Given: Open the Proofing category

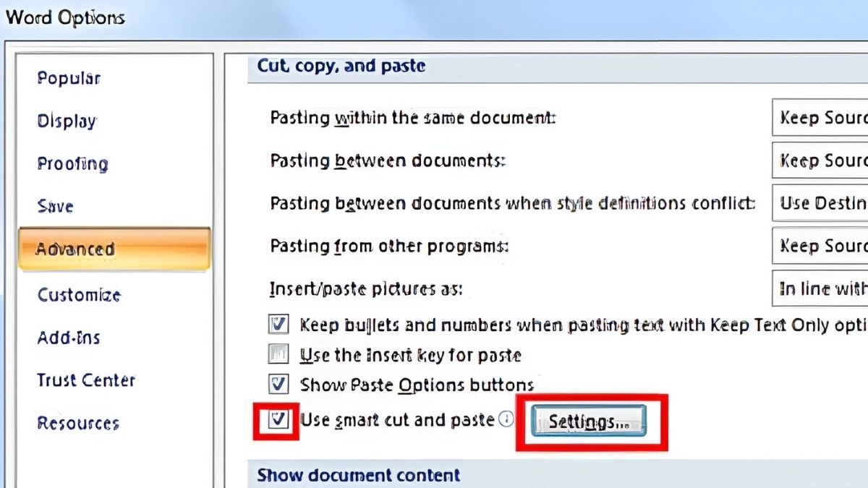Looking at the screenshot, I should pyautogui.click(x=72, y=164).
